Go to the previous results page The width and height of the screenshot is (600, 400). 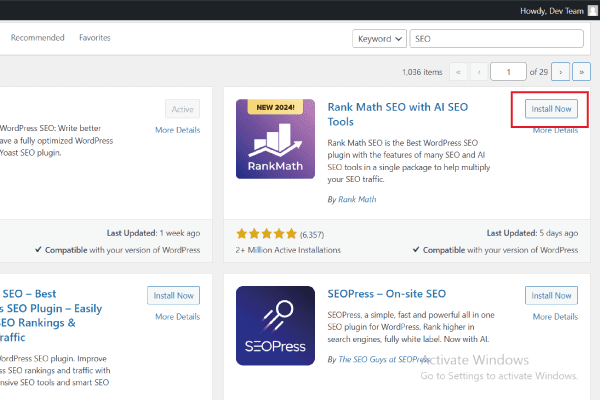(x=479, y=72)
